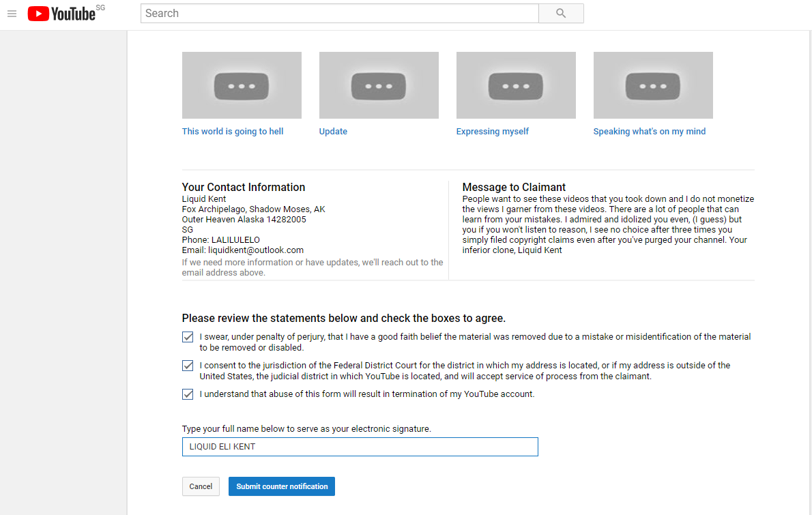The image size is (812, 515).
Task: Click 'Type your full name below' label
Action: (306, 429)
